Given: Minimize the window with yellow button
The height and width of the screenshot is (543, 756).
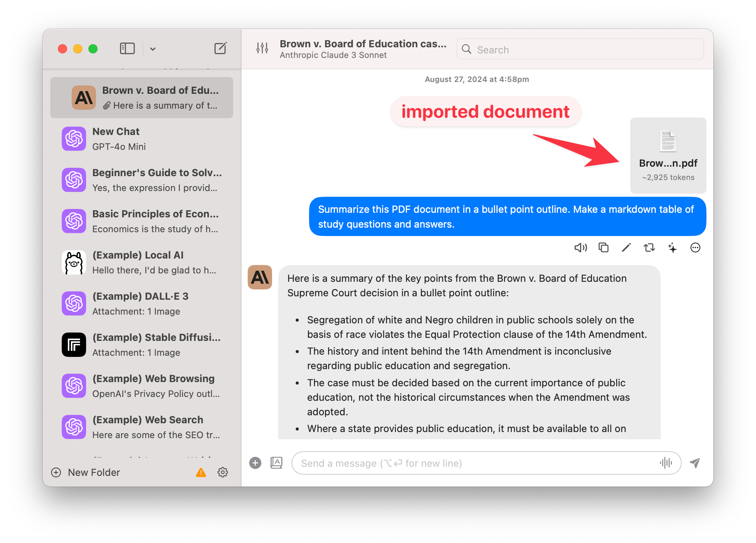Looking at the screenshot, I should pos(78,49).
